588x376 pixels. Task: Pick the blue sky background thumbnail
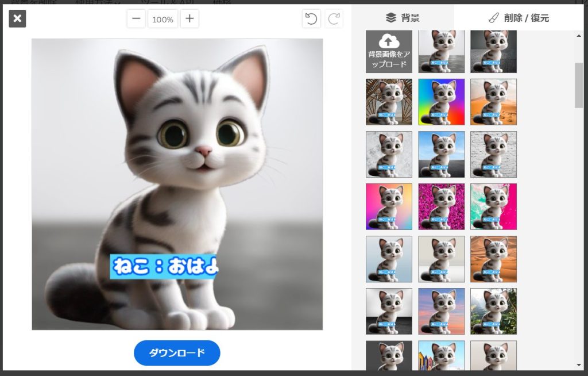(x=441, y=154)
